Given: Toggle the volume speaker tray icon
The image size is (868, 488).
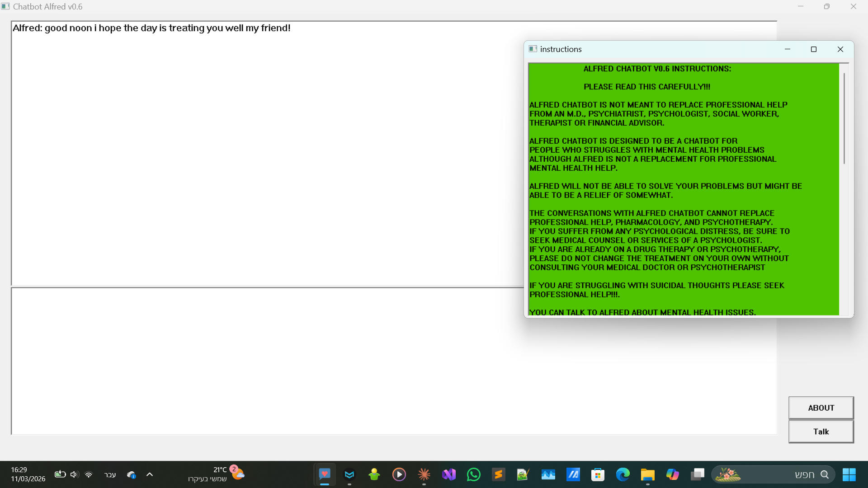Looking at the screenshot, I should click(75, 474).
